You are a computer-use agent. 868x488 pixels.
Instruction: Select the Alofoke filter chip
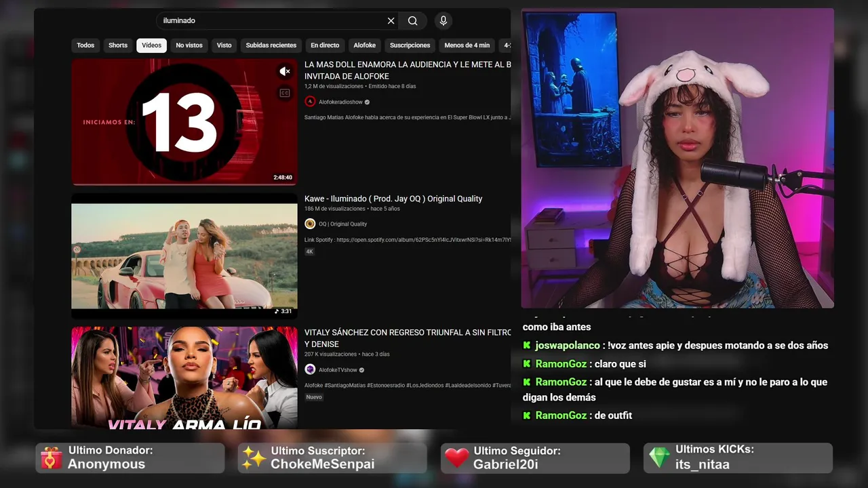(365, 45)
